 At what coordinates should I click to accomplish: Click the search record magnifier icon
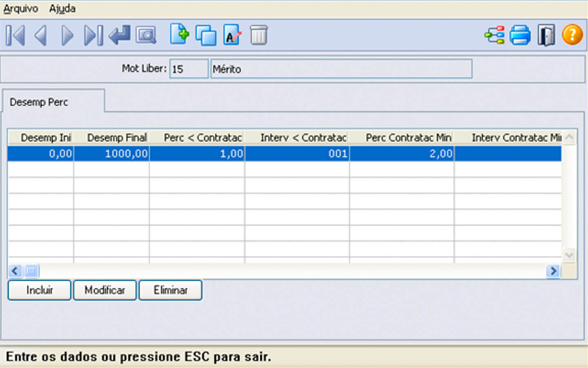[146, 35]
